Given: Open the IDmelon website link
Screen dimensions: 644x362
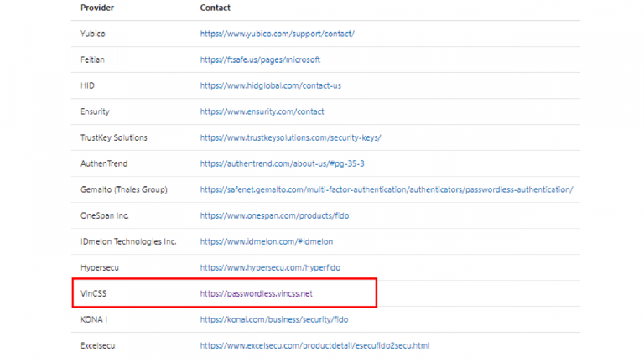Looking at the screenshot, I should click(266, 241).
